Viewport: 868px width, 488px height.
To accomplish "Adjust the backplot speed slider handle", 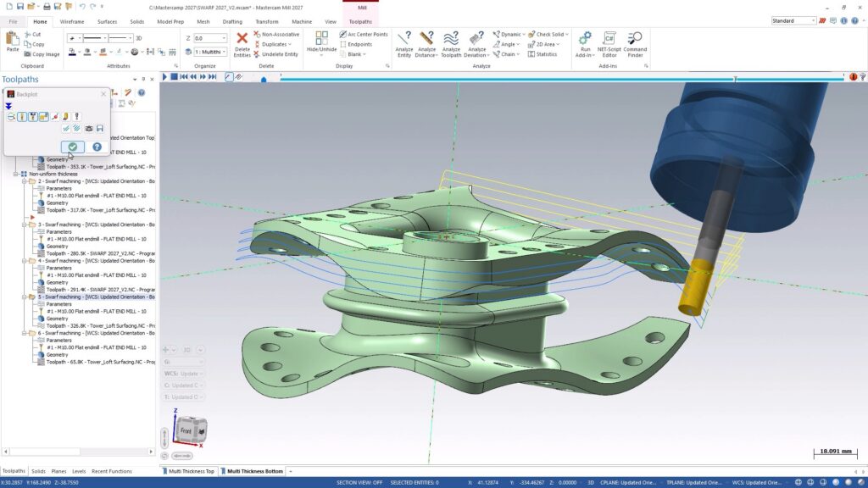I will [264, 79].
